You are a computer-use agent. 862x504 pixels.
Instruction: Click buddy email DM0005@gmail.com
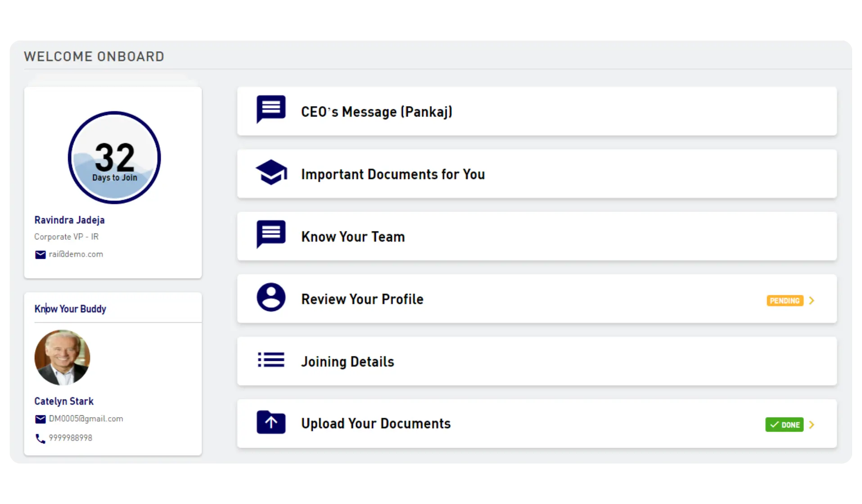pos(86,419)
